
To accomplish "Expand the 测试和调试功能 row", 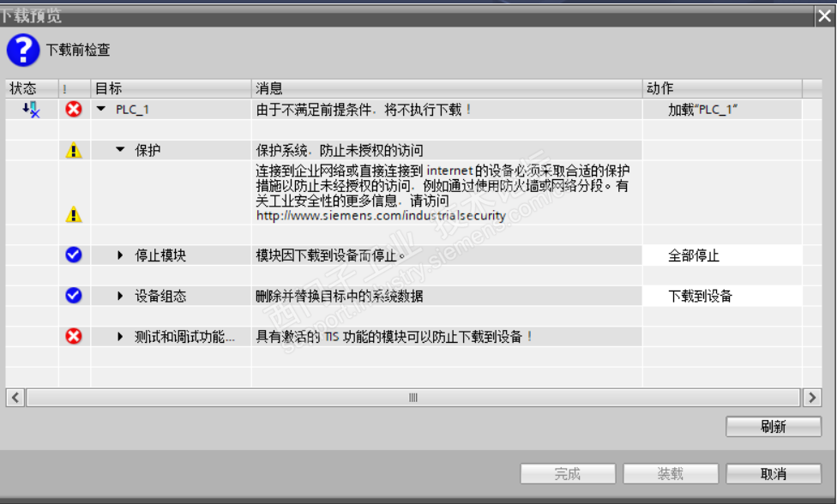I will point(120,337).
